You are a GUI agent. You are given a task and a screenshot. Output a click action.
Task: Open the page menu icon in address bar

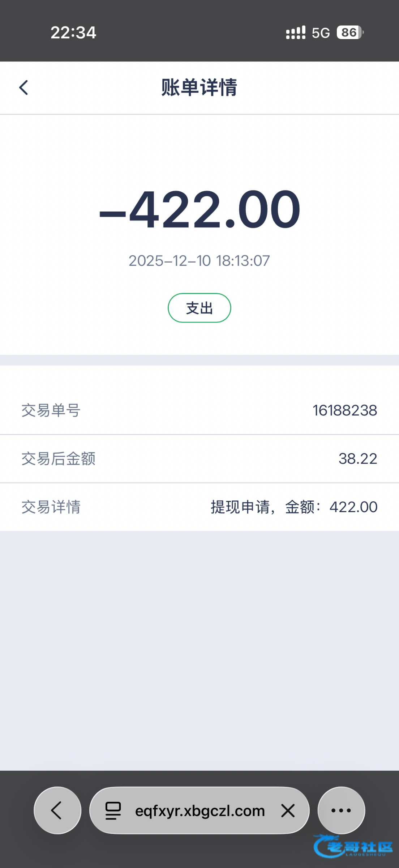point(113,810)
